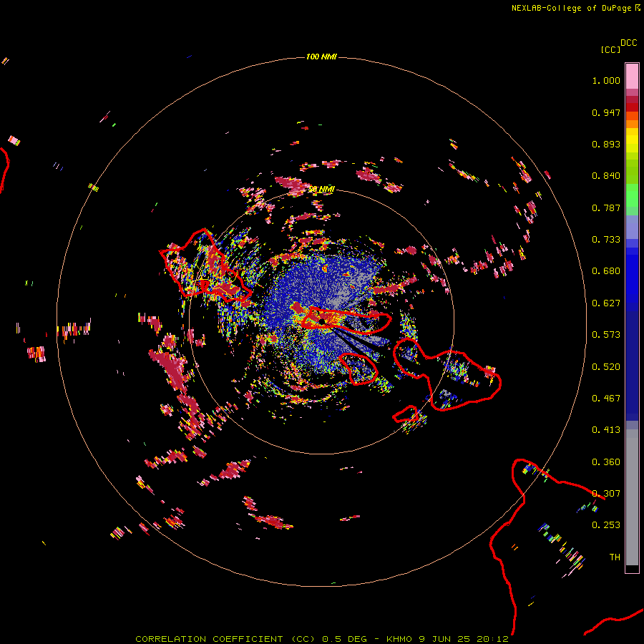The height and width of the screenshot is (644, 644).
Task: Click the radar site dot at center
Action: point(323,321)
